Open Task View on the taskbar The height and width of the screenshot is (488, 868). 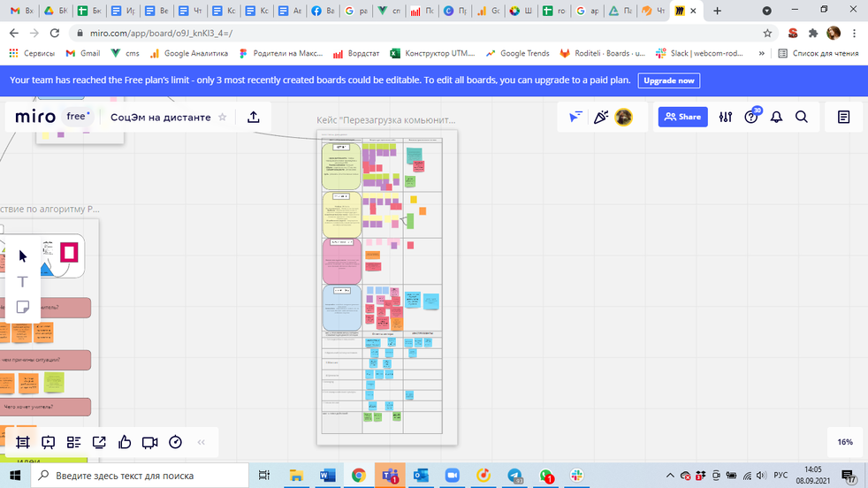[264, 476]
